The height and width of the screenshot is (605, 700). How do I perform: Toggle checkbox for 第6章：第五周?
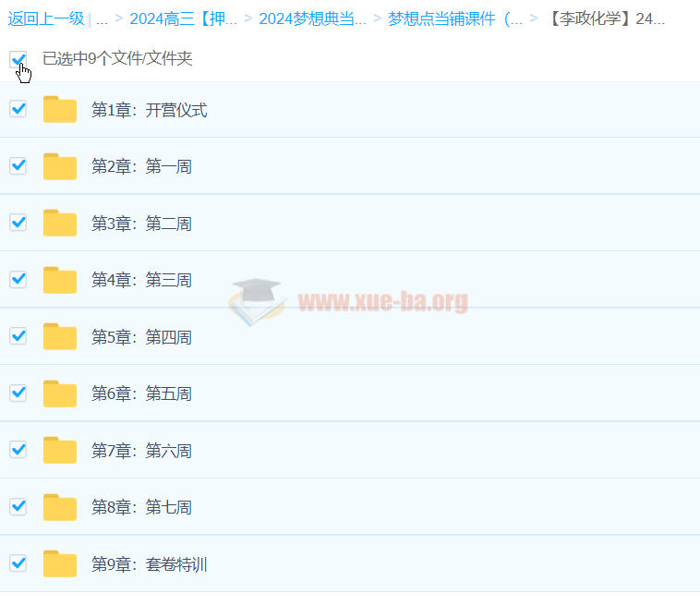(18, 393)
